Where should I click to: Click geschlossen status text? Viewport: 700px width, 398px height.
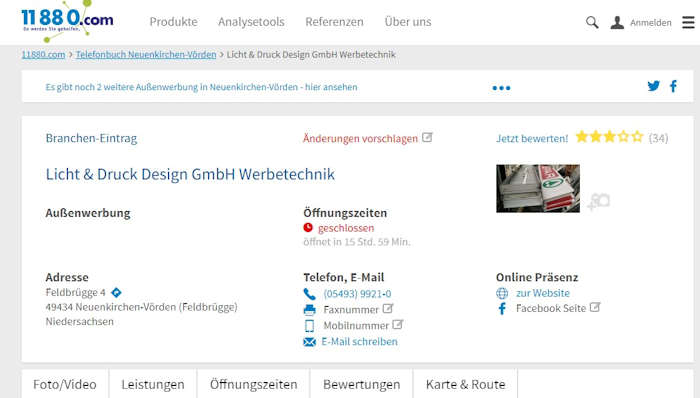pos(346,228)
